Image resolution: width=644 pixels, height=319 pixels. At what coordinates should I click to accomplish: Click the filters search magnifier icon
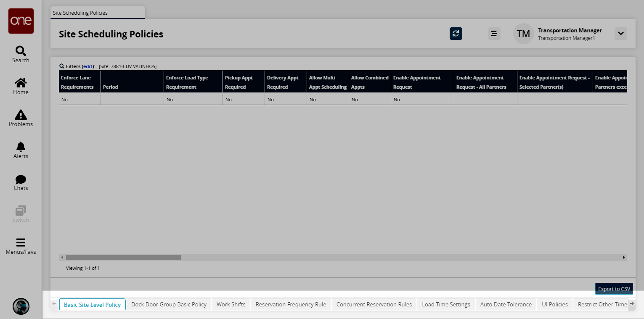point(62,66)
